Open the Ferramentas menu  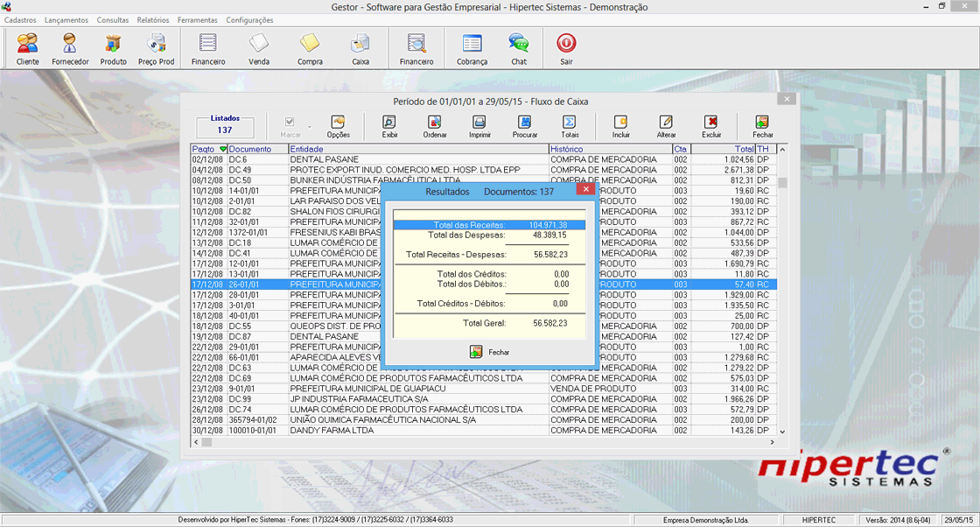pyautogui.click(x=198, y=20)
